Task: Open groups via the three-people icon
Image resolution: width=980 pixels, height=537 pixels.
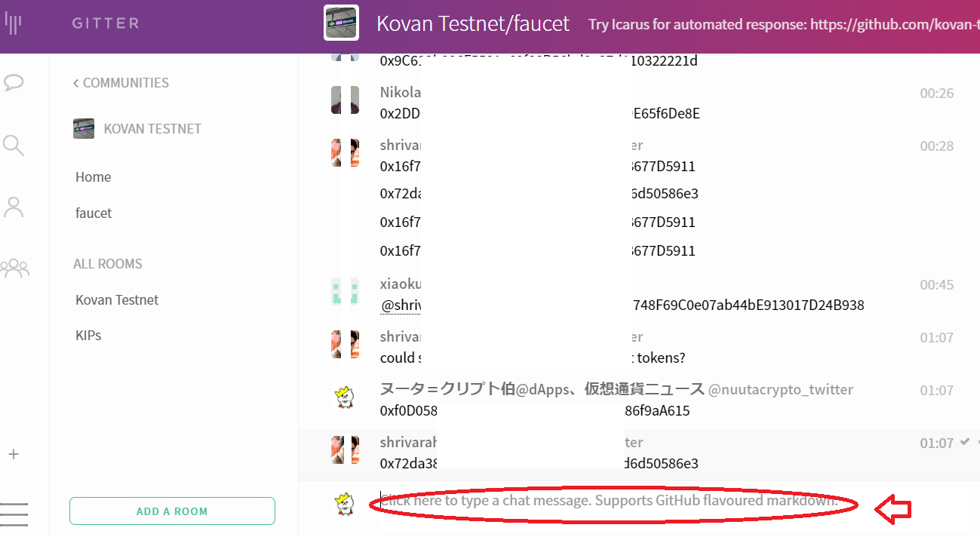Action: 14,268
